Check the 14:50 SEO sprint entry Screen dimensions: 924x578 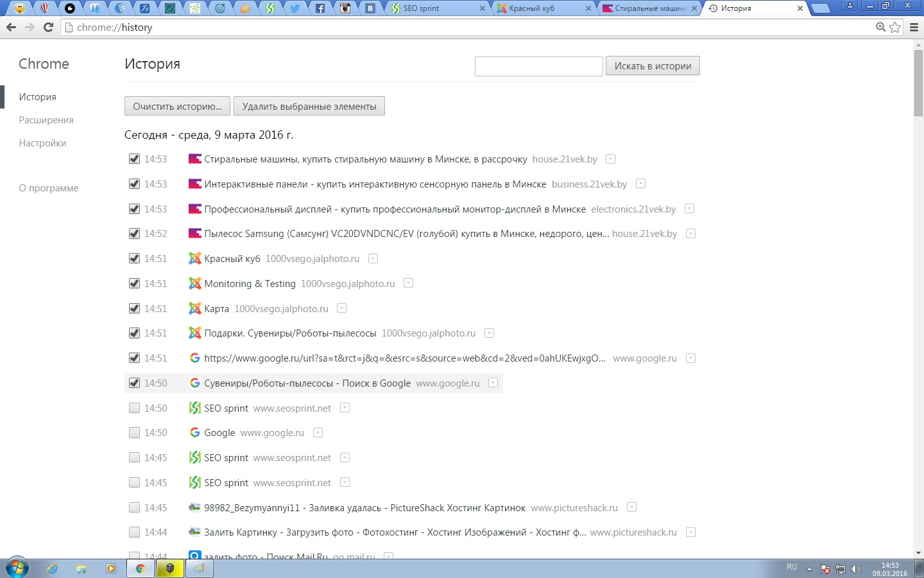click(x=134, y=408)
